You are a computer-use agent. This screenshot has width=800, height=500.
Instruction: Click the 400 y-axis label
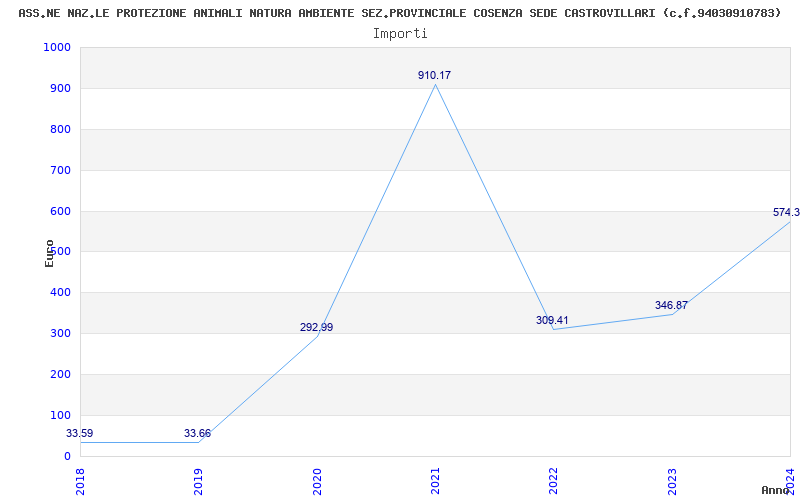(x=60, y=293)
